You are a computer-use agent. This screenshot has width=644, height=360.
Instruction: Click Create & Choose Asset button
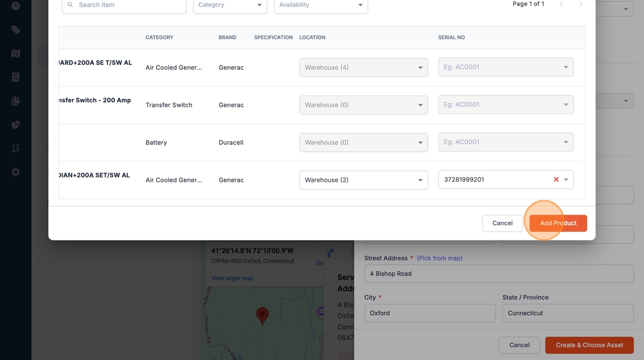point(589,345)
